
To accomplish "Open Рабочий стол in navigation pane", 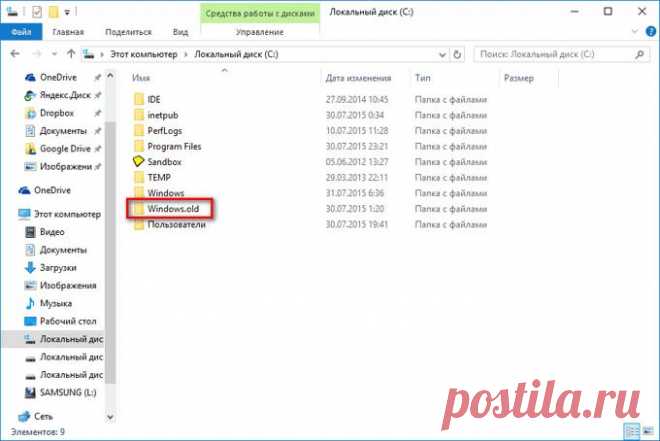I will [x=68, y=321].
